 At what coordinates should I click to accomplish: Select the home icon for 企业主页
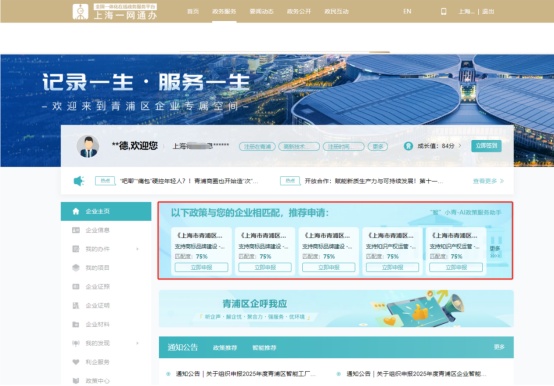[x=76, y=211]
